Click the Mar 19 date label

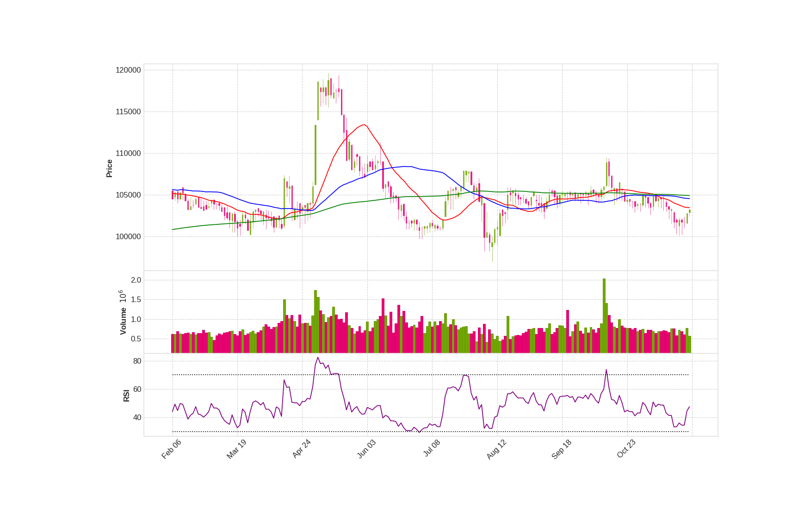(236, 449)
